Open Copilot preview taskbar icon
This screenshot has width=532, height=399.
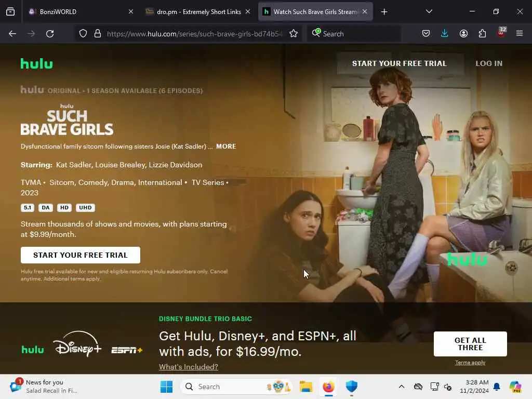point(515,387)
